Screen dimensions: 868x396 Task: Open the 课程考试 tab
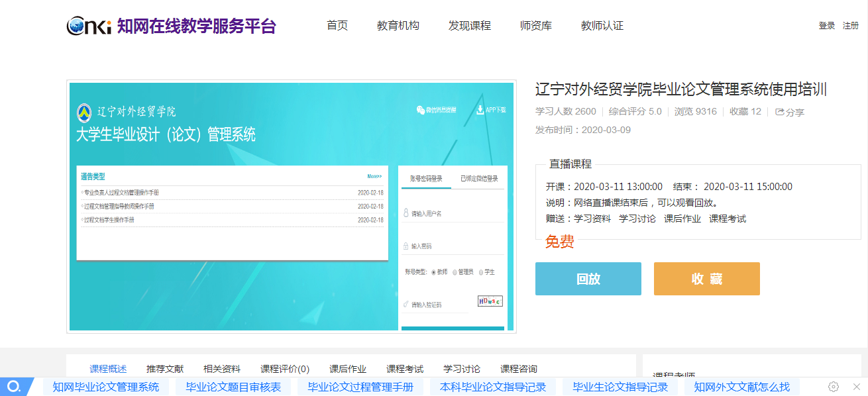click(x=405, y=369)
